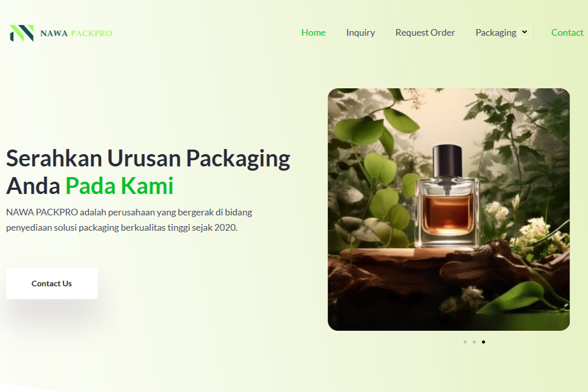Click the NAWA PACKPRO brand name text
This screenshot has width=588, height=392.
pos(76,33)
